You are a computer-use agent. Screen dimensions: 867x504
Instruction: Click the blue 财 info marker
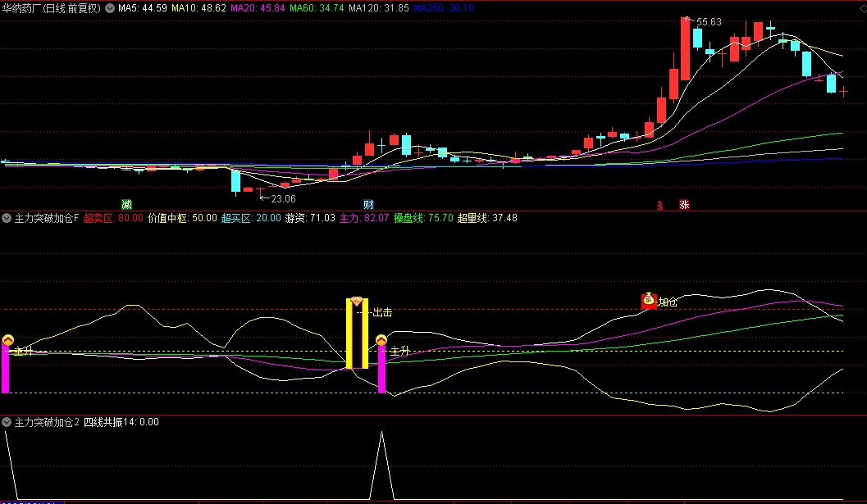[x=369, y=204]
